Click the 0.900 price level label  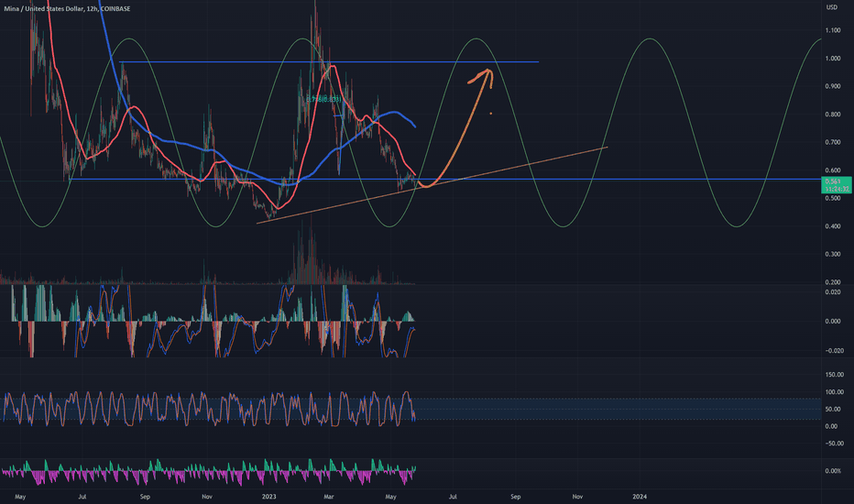[x=833, y=86]
